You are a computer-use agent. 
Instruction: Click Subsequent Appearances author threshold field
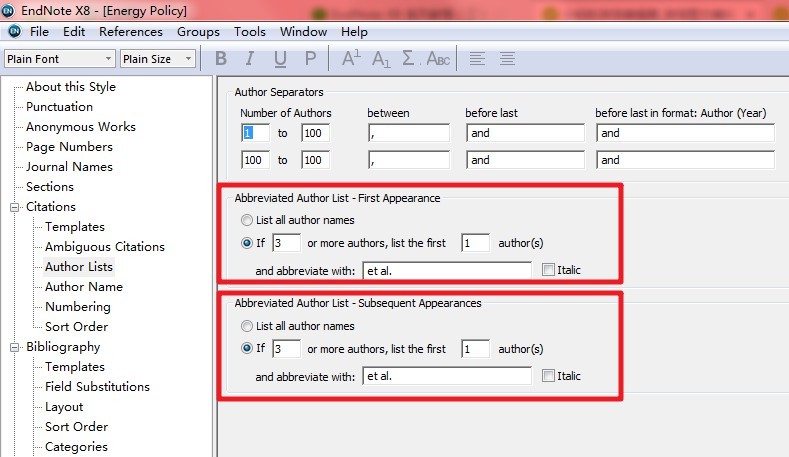(286, 349)
